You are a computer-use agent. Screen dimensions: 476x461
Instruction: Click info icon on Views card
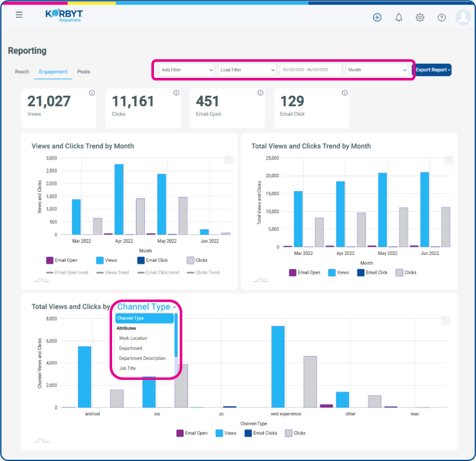91,93
